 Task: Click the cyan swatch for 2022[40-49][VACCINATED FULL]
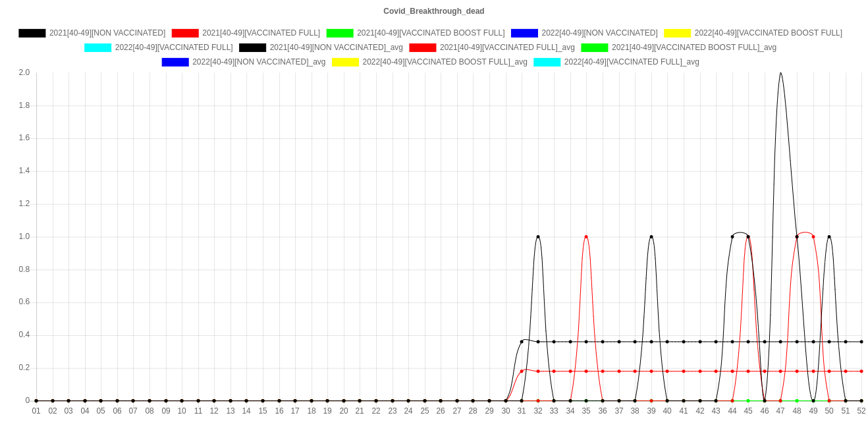coord(97,47)
